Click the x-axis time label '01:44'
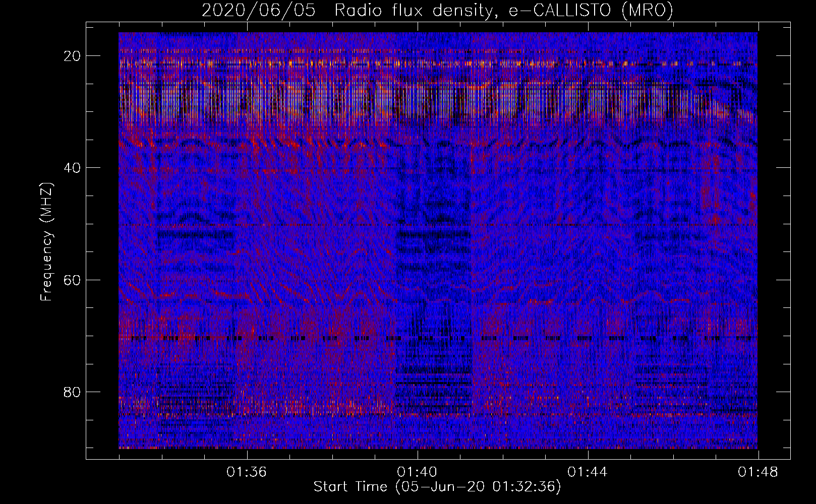816x504 pixels. pyautogui.click(x=588, y=472)
